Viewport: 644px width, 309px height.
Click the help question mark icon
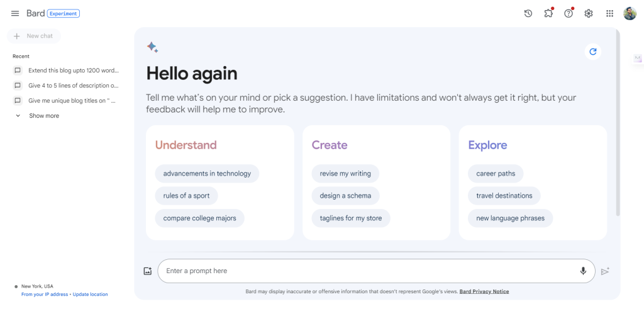tap(569, 13)
